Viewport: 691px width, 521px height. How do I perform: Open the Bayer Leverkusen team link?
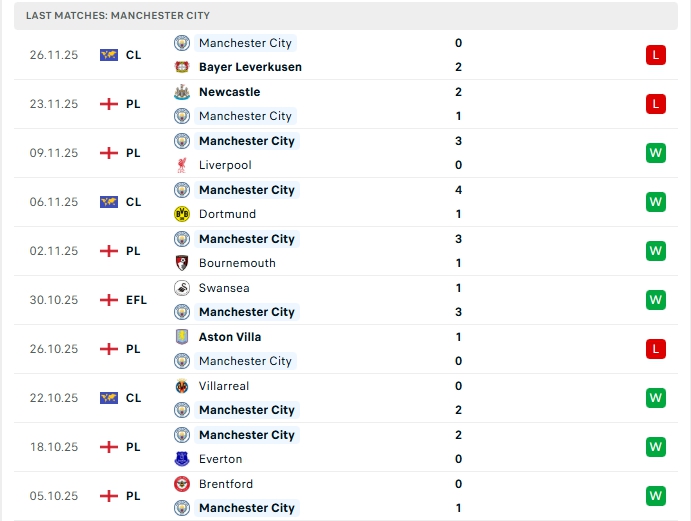coord(250,67)
